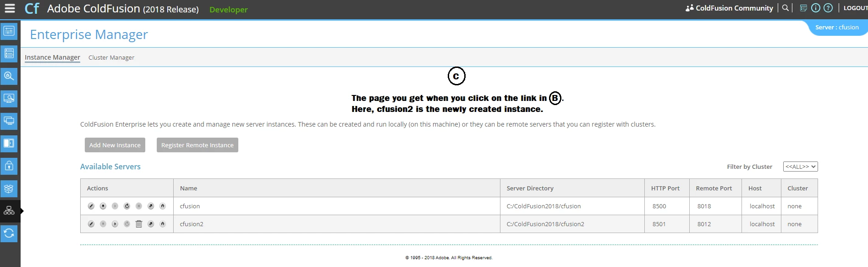Open the Server Settings sidebar icon with sliders

9,31
